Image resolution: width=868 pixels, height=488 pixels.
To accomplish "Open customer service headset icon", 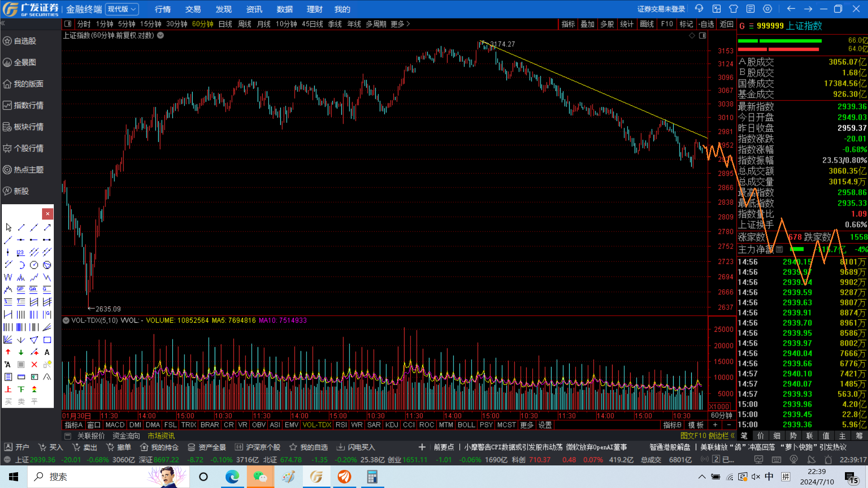I will 699,9.
